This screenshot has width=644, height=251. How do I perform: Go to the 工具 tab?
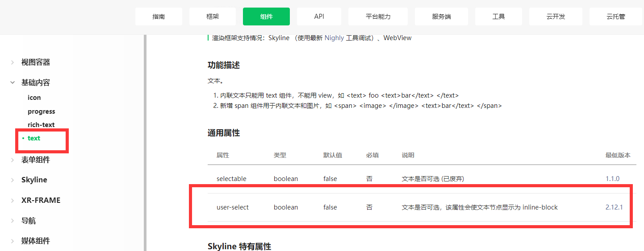pos(498,16)
